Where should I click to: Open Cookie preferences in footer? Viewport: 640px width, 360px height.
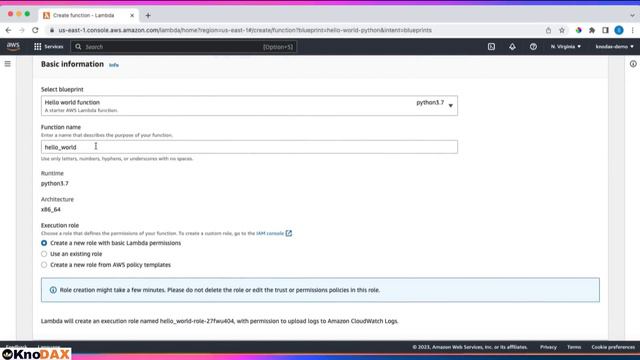tap(613, 347)
